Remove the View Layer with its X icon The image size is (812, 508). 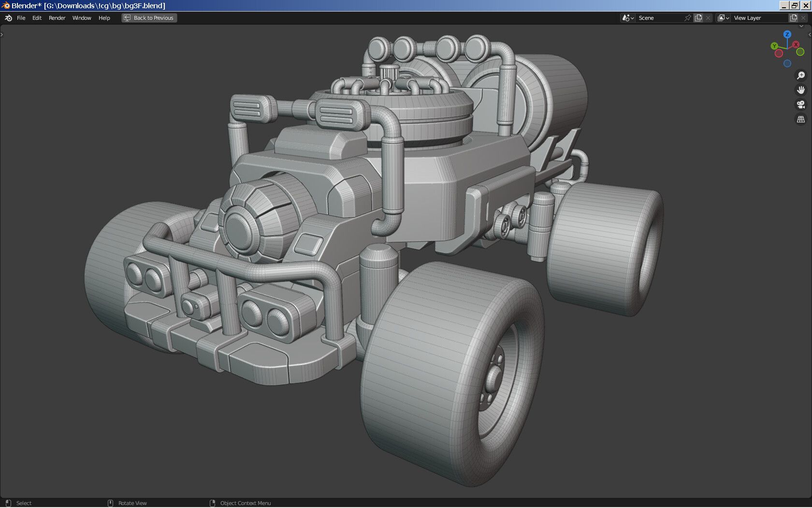tap(803, 17)
